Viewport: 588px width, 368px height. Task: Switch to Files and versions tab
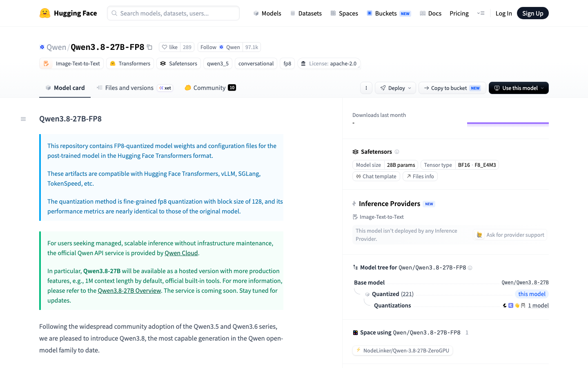click(x=135, y=88)
